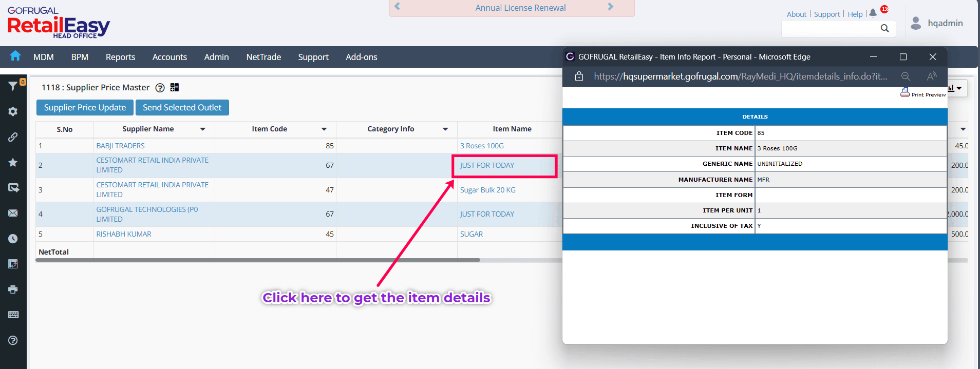
Task: Open the rightmost column filter dropdown arrow
Action: point(963,129)
